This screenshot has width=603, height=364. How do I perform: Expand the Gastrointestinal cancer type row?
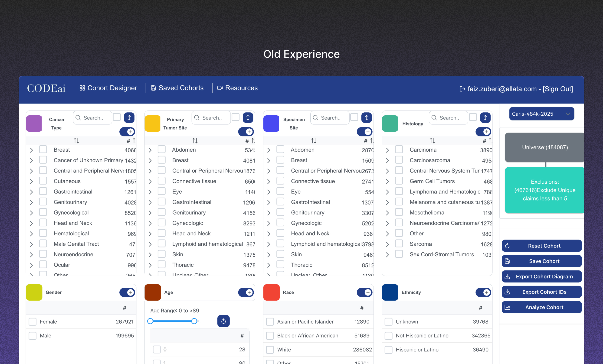31,192
